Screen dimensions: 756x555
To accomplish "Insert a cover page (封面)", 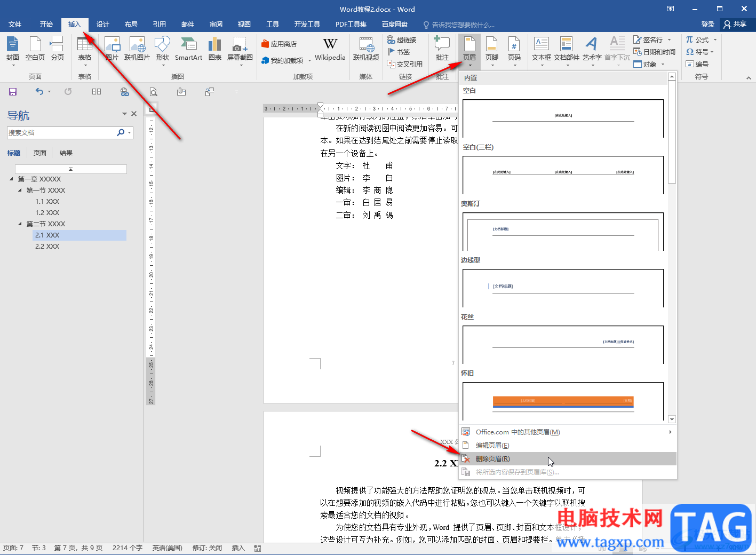I will tap(13, 51).
